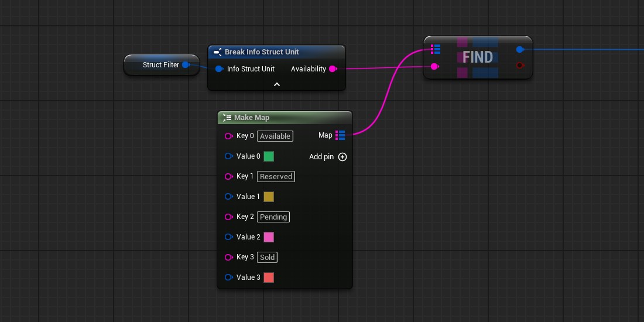
Task: Click the FIND node red boolean pin
Action: (520, 65)
